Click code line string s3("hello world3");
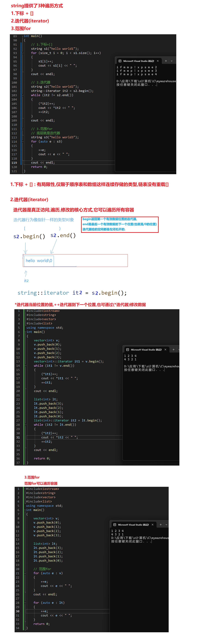 coord(55,137)
